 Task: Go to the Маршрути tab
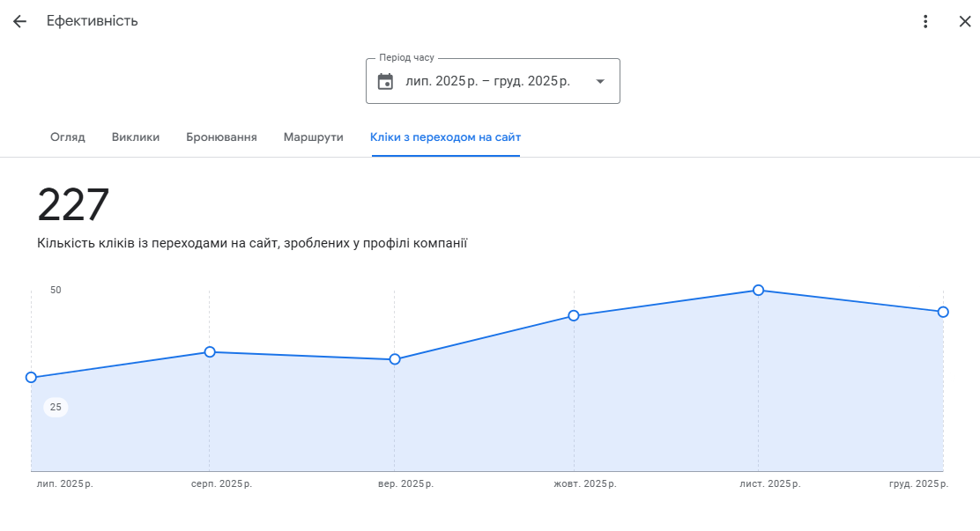tap(313, 137)
